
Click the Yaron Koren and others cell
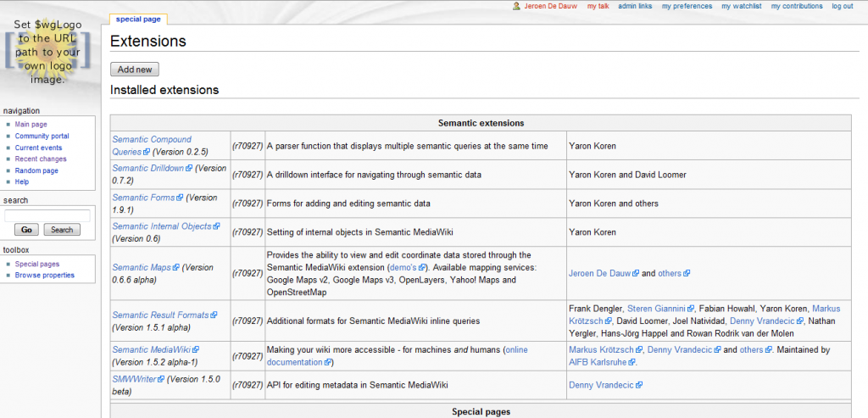pyautogui.click(x=709, y=203)
